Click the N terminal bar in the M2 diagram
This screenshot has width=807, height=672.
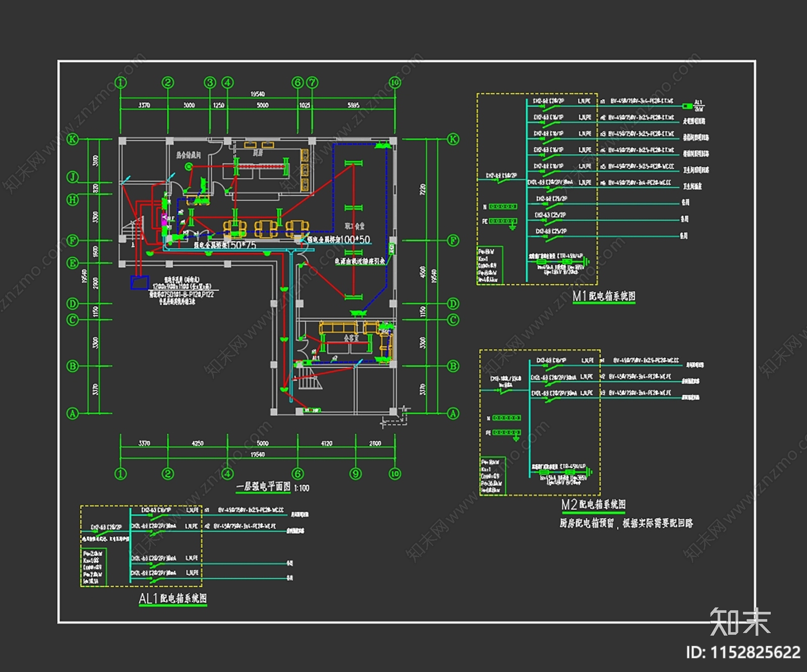click(506, 418)
